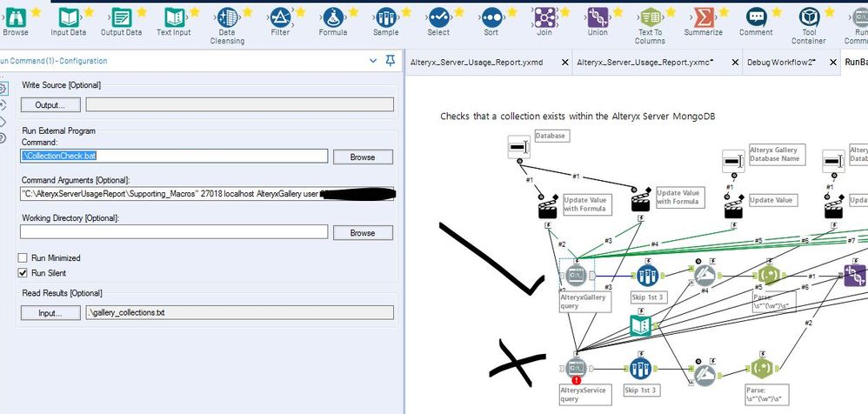Select the Tool Container tool
Viewport: 868px width, 414px height.
click(809, 18)
